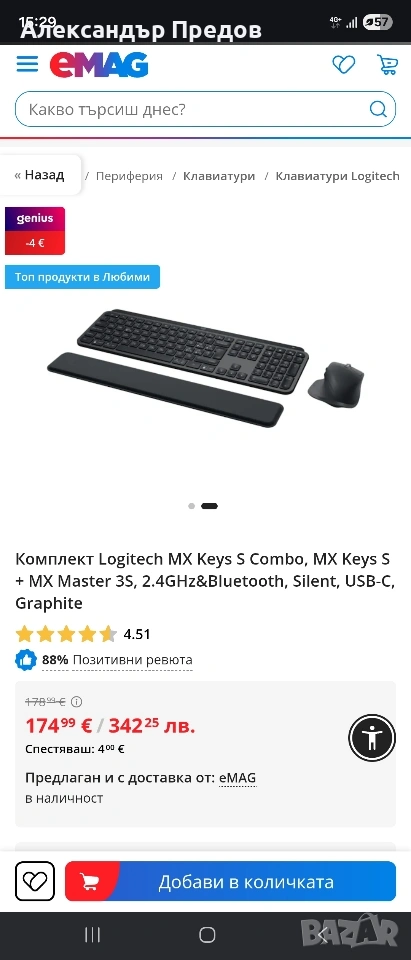Screen dimensions: 411x960
Task: Open favorites heart icon in header
Action: [344, 64]
